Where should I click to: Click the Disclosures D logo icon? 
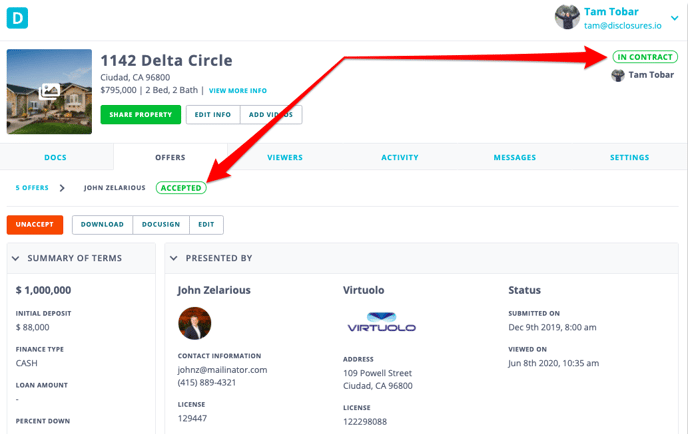(17, 18)
